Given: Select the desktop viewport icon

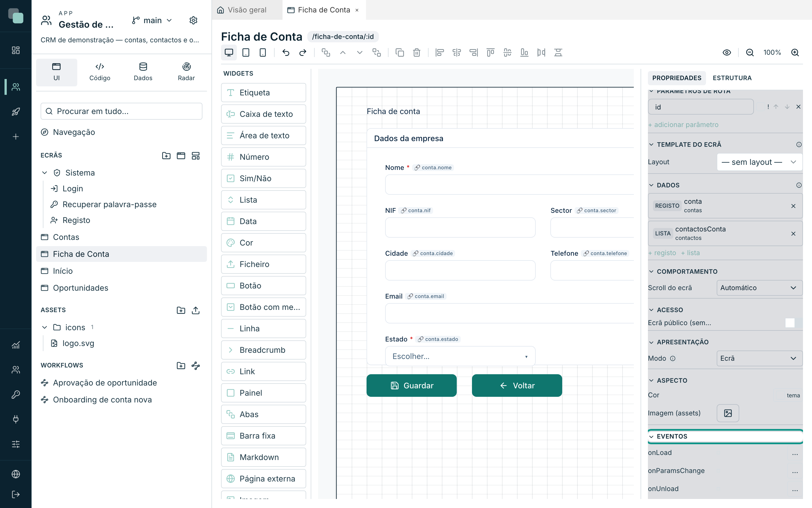Looking at the screenshot, I should click(229, 52).
